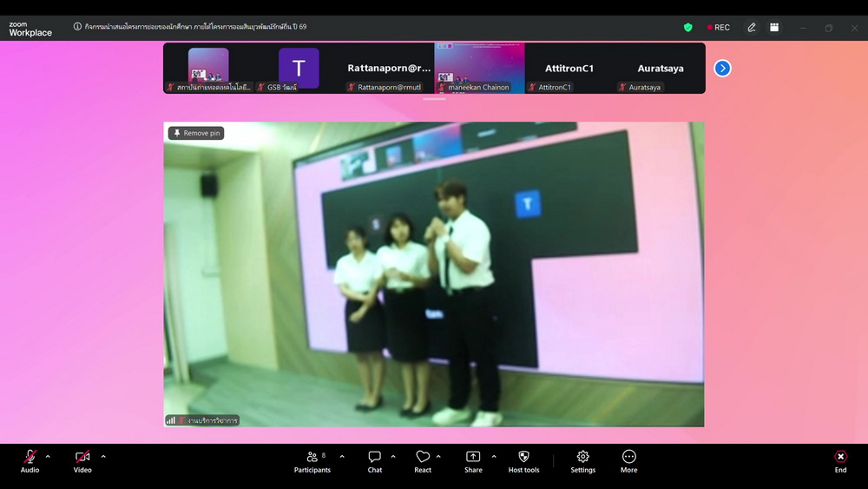Show next participants with the blue arrow
The width and height of the screenshot is (868, 489).
pyautogui.click(x=722, y=68)
